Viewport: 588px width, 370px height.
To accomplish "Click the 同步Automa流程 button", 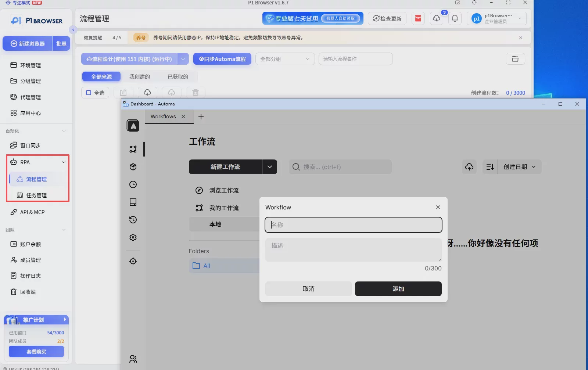I will tap(222, 59).
